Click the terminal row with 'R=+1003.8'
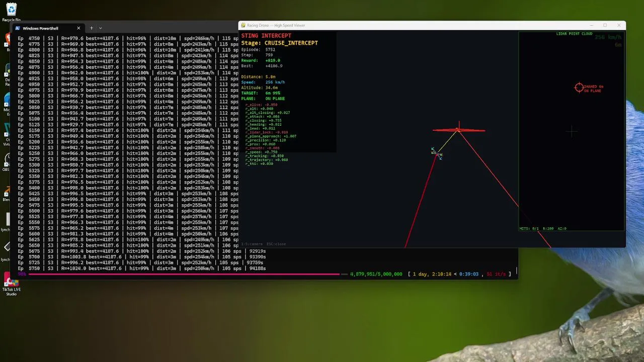The width and height of the screenshot is (644, 362). point(141,257)
